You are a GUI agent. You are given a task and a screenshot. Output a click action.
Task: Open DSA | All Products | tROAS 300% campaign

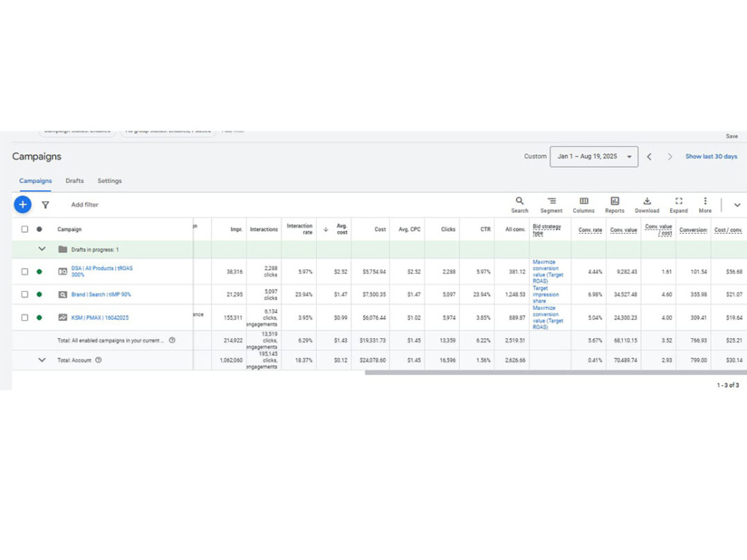click(x=102, y=272)
